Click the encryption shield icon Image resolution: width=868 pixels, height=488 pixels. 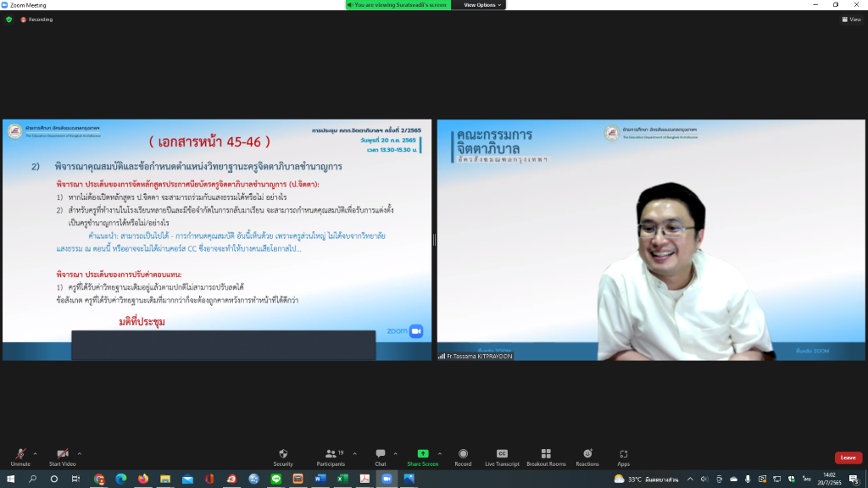(x=8, y=19)
